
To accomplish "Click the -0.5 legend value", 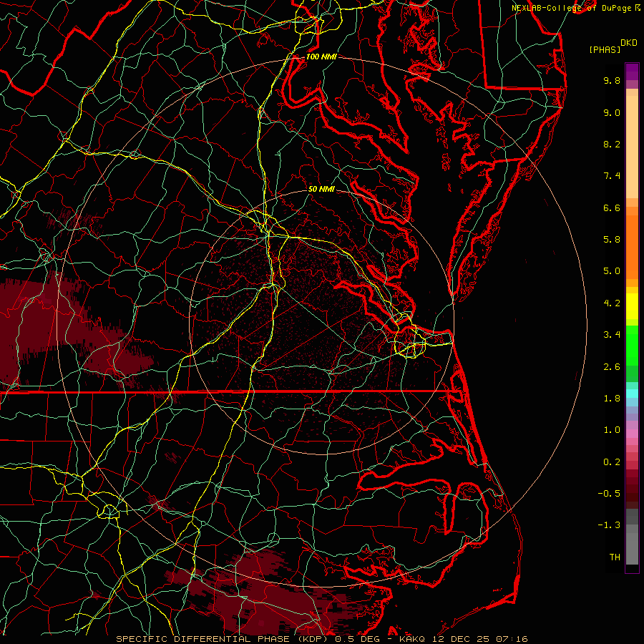I will [609, 494].
